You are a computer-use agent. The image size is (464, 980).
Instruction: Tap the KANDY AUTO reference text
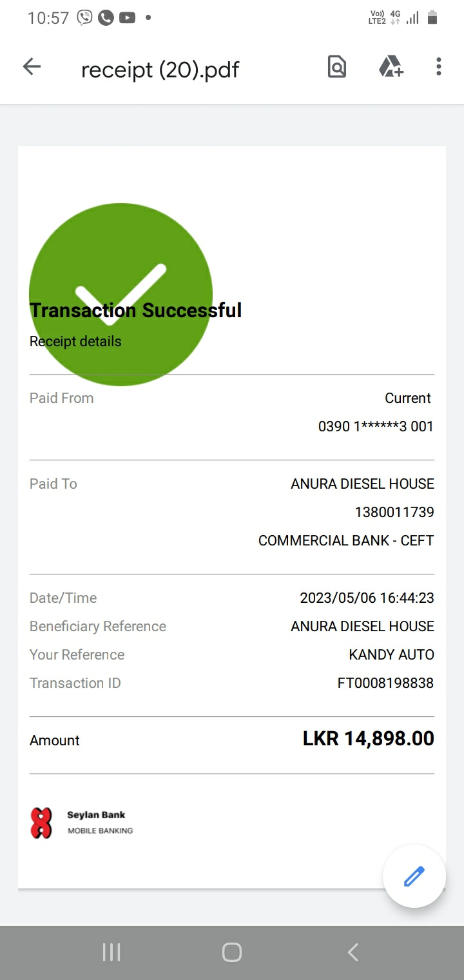click(x=391, y=654)
